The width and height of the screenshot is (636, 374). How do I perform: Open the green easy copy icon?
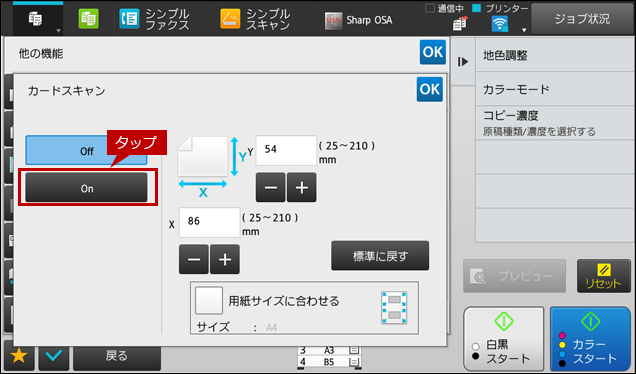pyautogui.click(x=88, y=19)
